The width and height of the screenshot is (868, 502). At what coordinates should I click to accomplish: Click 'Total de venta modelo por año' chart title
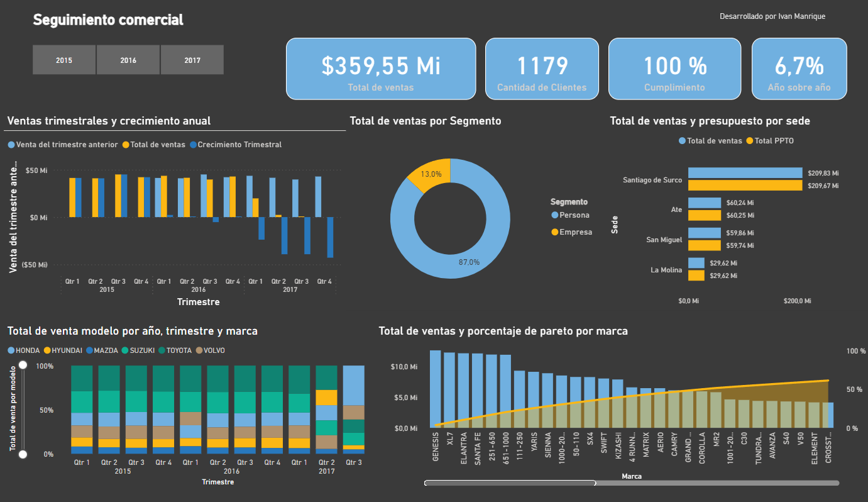click(132, 331)
